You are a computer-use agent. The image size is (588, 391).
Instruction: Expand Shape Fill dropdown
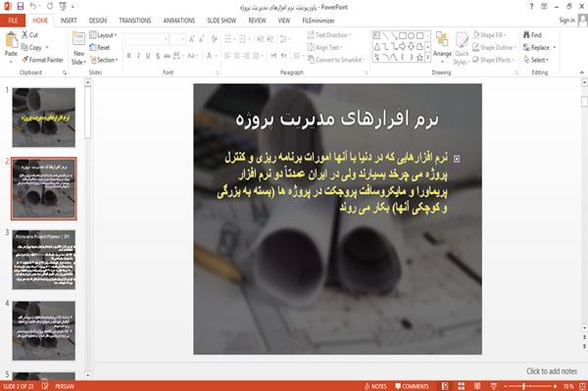click(x=489, y=35)
